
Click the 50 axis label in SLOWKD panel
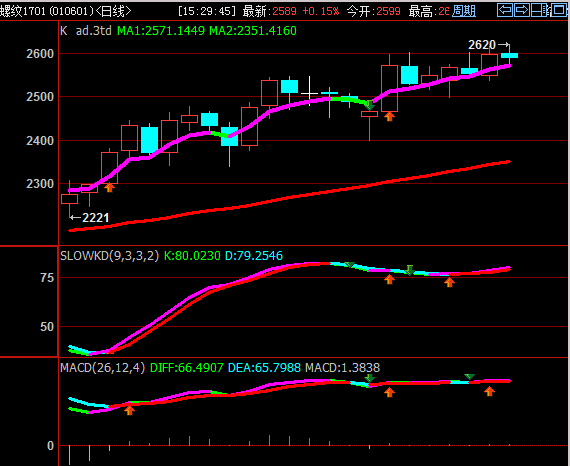coord(47,327)
